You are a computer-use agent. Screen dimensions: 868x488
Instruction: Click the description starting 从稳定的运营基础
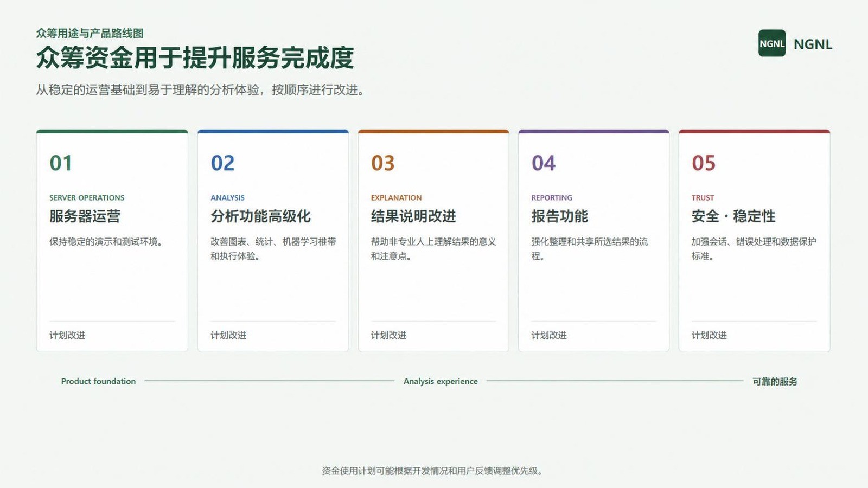(x=200, y=90)
